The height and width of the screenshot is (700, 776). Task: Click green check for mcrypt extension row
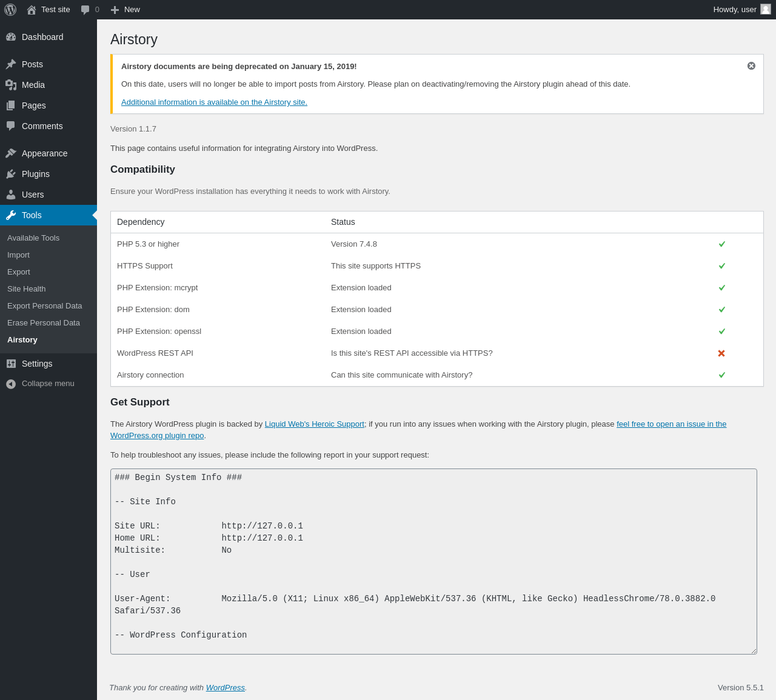pyautogui.click(x=722, y=288)
